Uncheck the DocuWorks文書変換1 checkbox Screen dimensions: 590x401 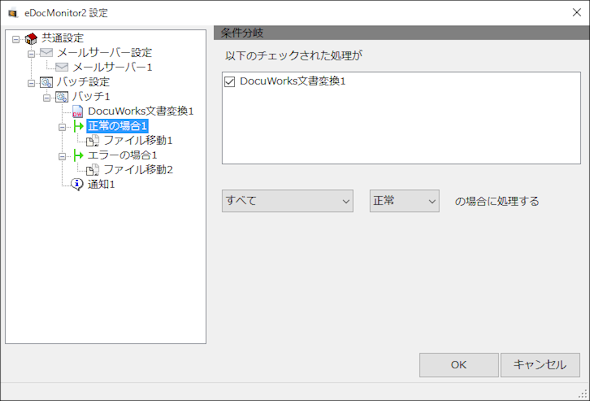(x=230, y=81)
